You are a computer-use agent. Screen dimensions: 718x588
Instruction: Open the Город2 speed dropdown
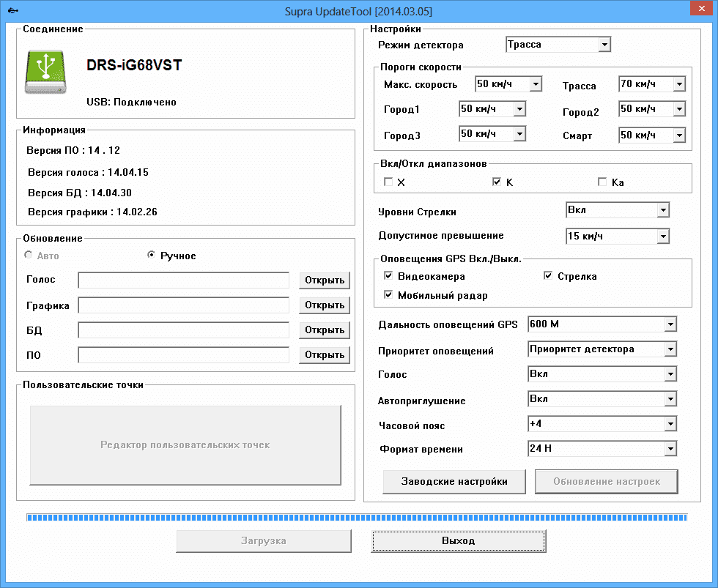(651, 109)
